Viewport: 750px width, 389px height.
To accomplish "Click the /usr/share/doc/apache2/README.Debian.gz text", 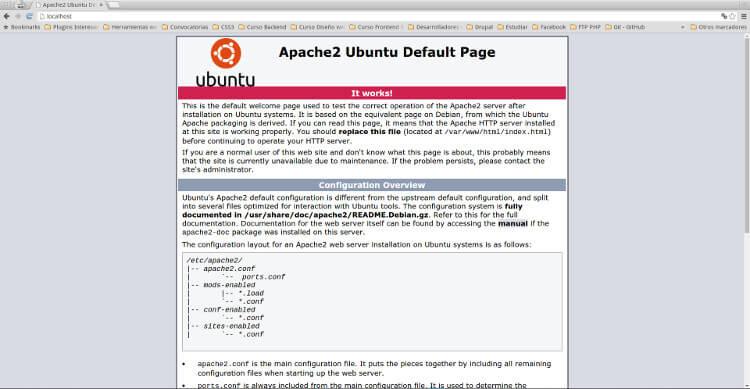I will pos(337,215).
